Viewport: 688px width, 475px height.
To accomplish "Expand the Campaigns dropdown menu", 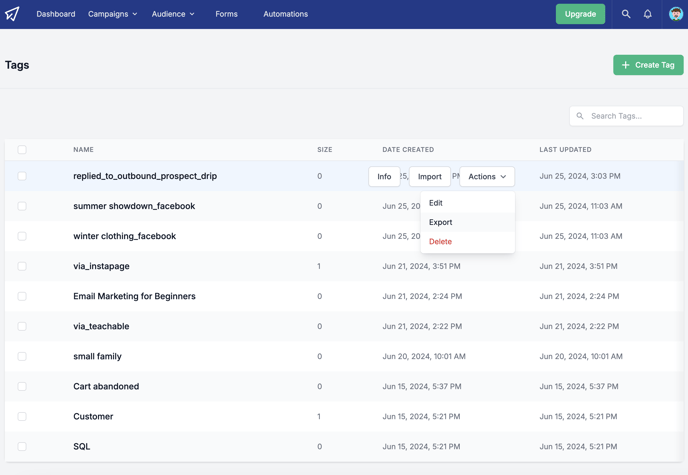I will click(112, 14).
